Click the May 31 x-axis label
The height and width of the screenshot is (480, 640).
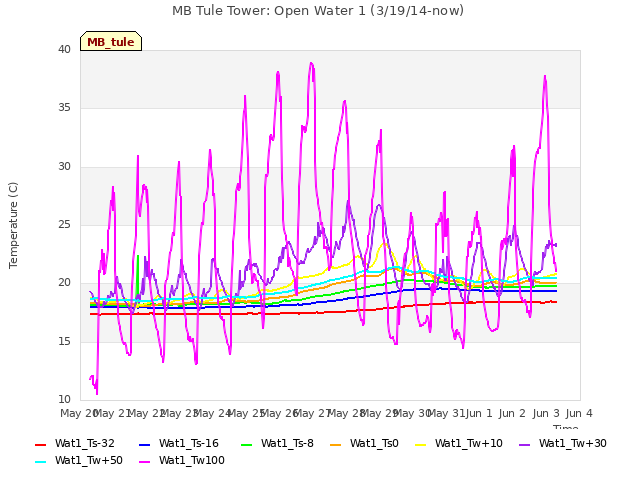click(x=446, y=413)
